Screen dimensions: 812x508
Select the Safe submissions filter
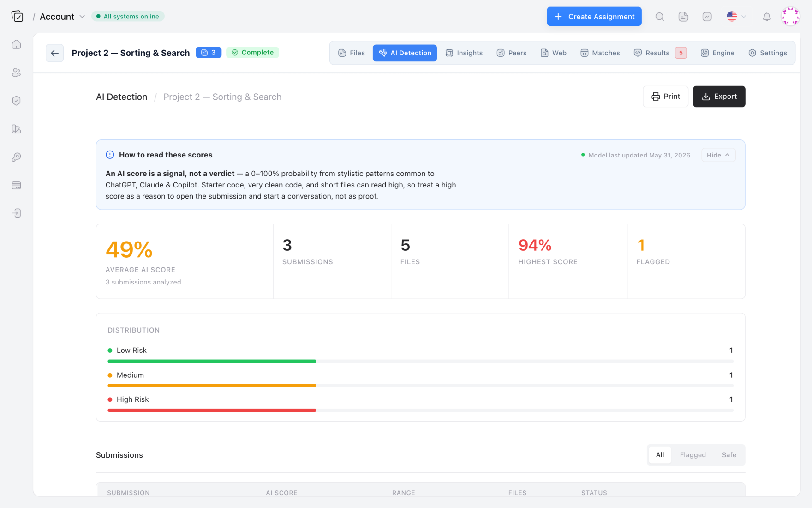pos(729,455)
